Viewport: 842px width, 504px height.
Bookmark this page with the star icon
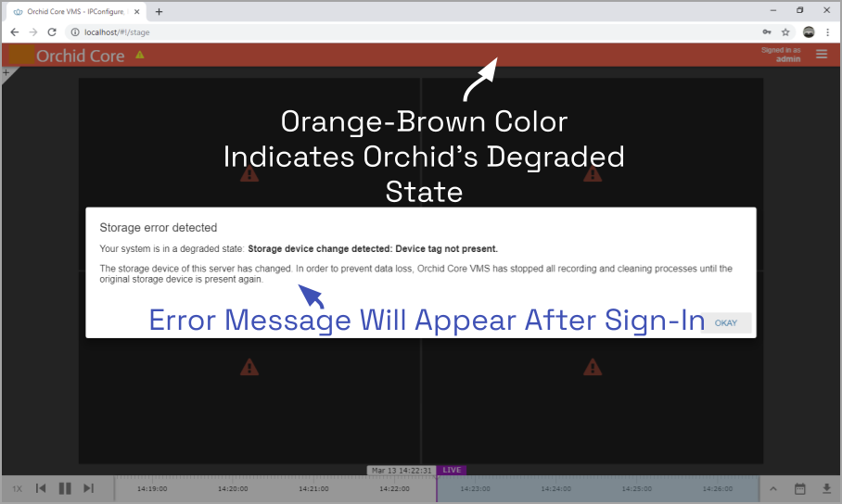[785, 32]
